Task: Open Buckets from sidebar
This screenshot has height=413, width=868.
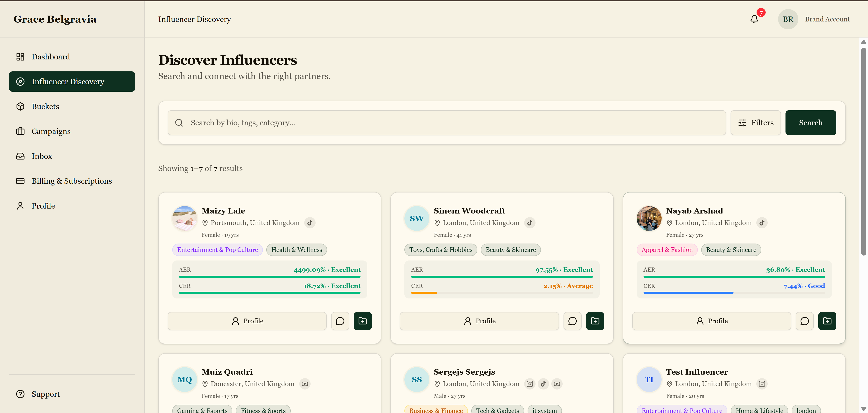Action: [x=72, y=106]
